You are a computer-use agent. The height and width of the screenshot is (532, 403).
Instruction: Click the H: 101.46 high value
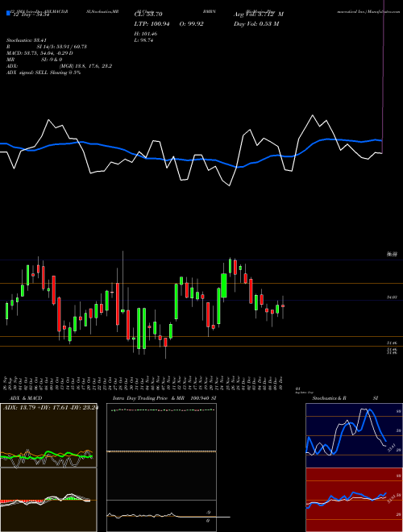(x=146, y=34)
